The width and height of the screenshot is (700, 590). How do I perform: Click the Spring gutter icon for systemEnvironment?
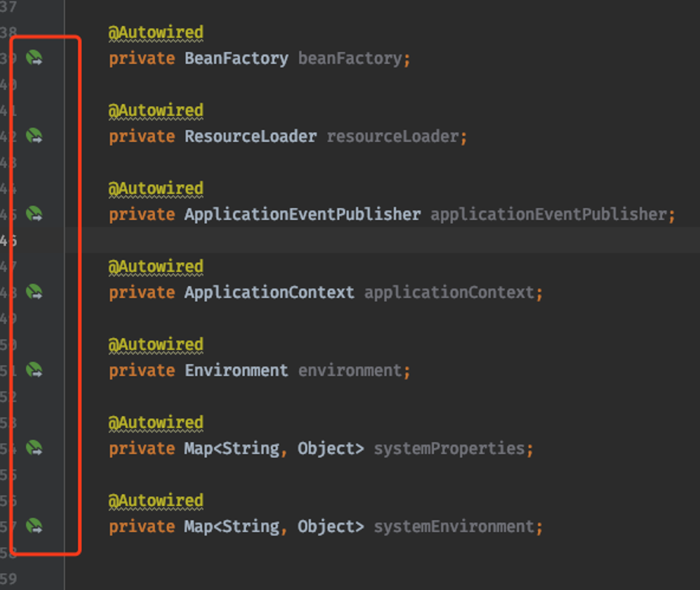(x=34, y=526)
